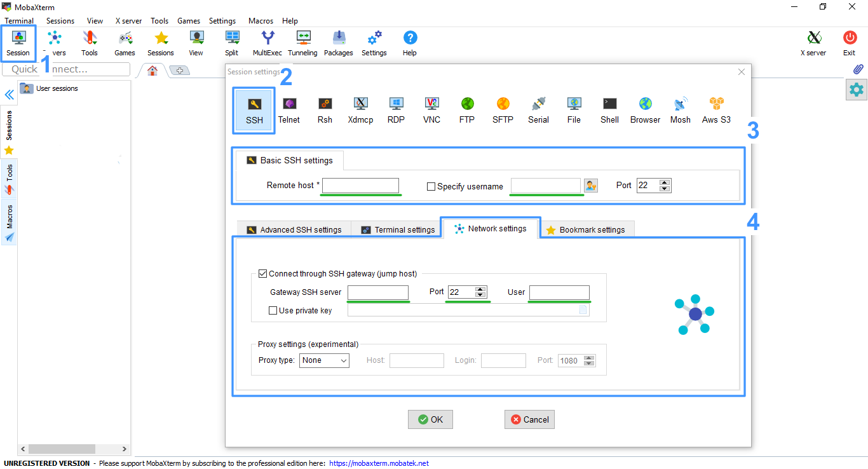
Task: Open the mobaxterm.mobatek.net link
Action: pyautogui.click(x=379, y=463)
